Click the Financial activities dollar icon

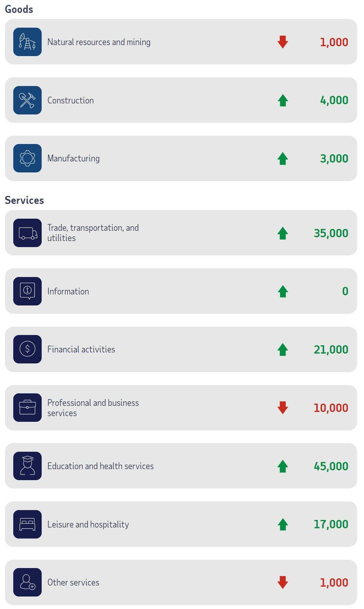click(x=27, y=349)
